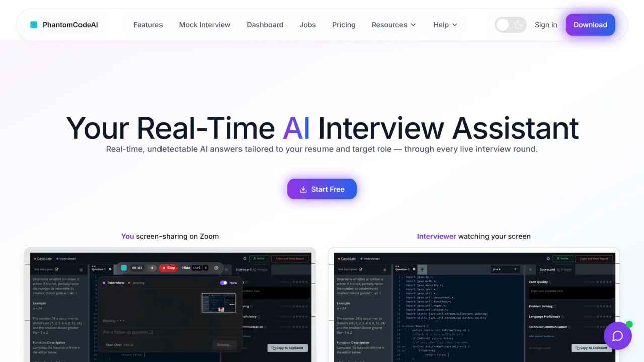Screen dimensions: 644x362
Task: Click the 00:03 timer in the overlay bar
Action: [x=137, y=268]
